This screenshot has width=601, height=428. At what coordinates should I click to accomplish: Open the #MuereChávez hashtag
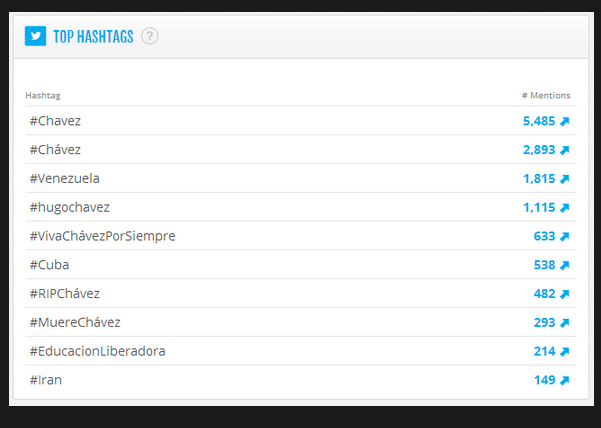tap(75, 323)
